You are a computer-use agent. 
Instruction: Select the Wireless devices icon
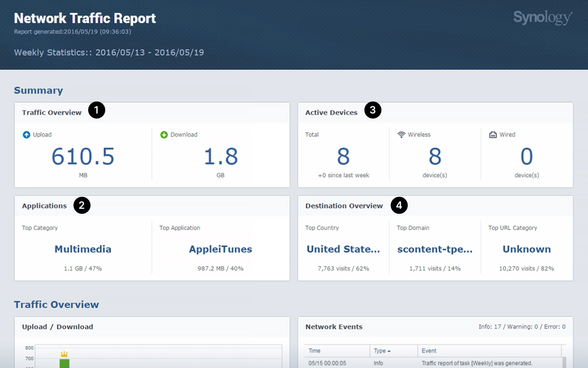click(x=401, y=134)
